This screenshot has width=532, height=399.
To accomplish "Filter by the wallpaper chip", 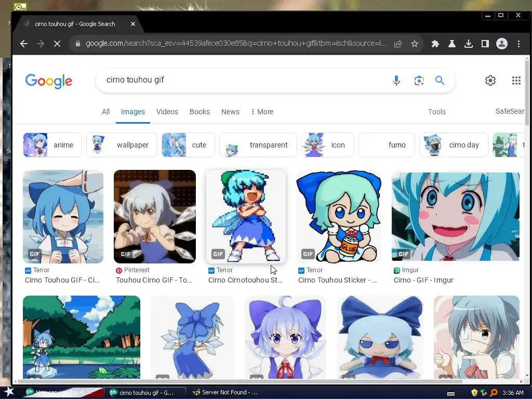I will 122,145.
